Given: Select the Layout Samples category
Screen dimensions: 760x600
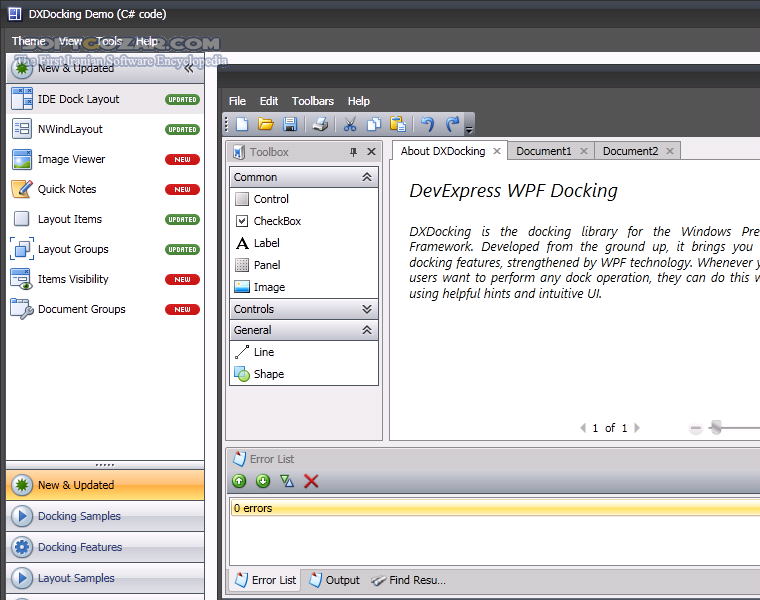Looking at the screenshot, I should pyautogui.click(x=105, y=578).
